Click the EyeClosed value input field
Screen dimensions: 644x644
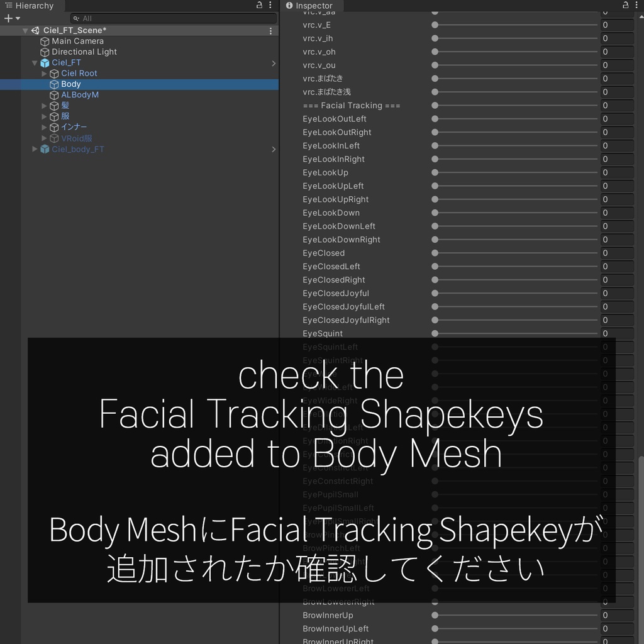pyautogui.click(x=617, y=253)
